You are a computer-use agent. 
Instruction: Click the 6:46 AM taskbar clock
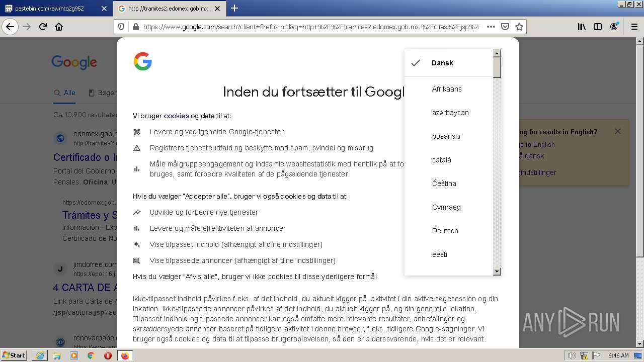[x=618, y=355]
